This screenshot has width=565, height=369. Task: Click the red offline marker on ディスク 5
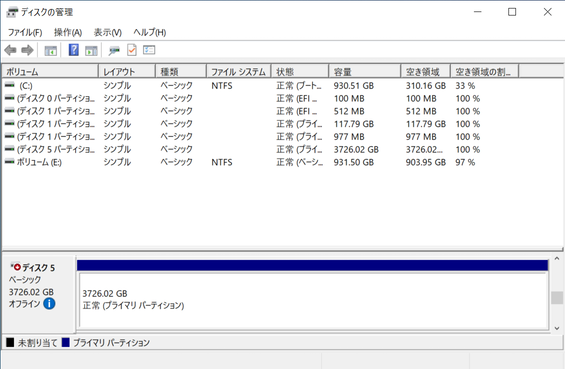coord(16,267)
